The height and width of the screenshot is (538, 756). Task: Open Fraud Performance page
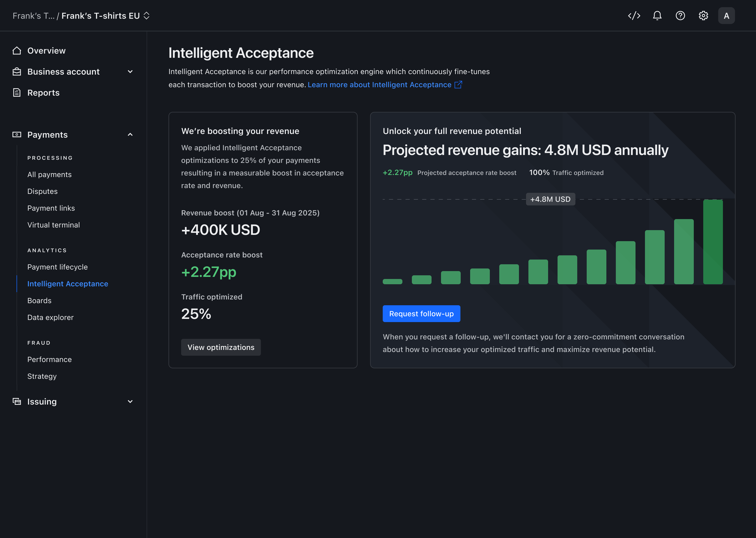pos(49,359)
